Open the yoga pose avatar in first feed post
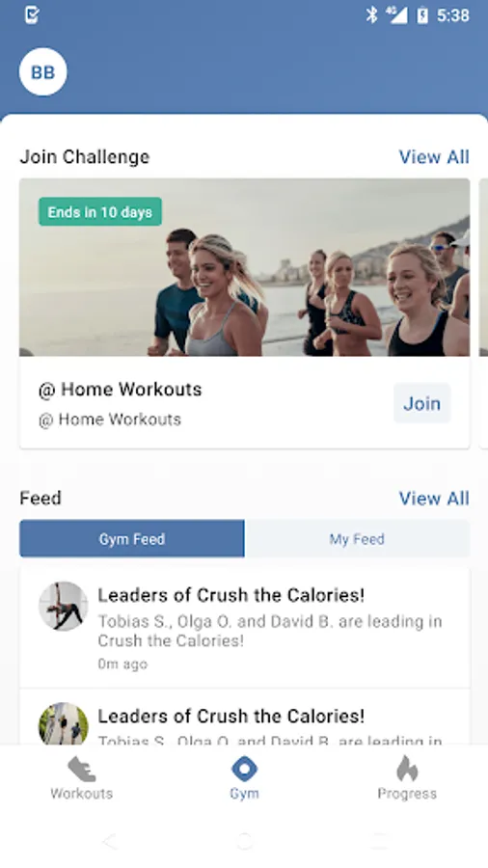 [63, 607]
